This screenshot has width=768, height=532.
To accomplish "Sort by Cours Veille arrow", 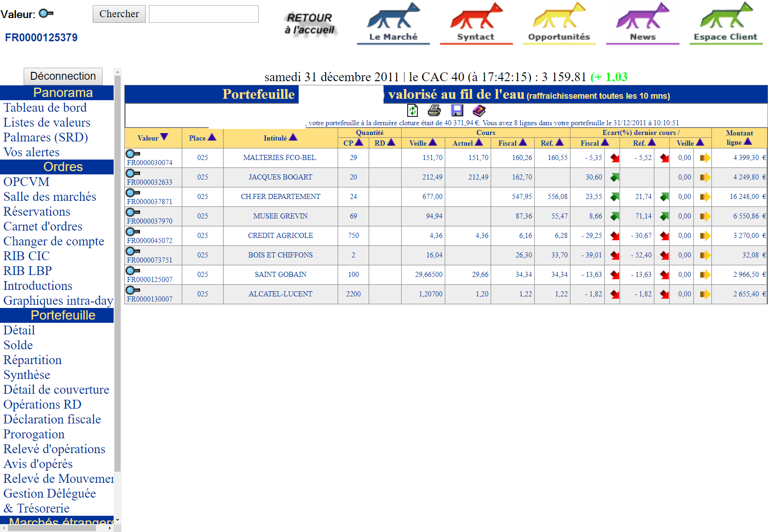I will pos(433,142).
